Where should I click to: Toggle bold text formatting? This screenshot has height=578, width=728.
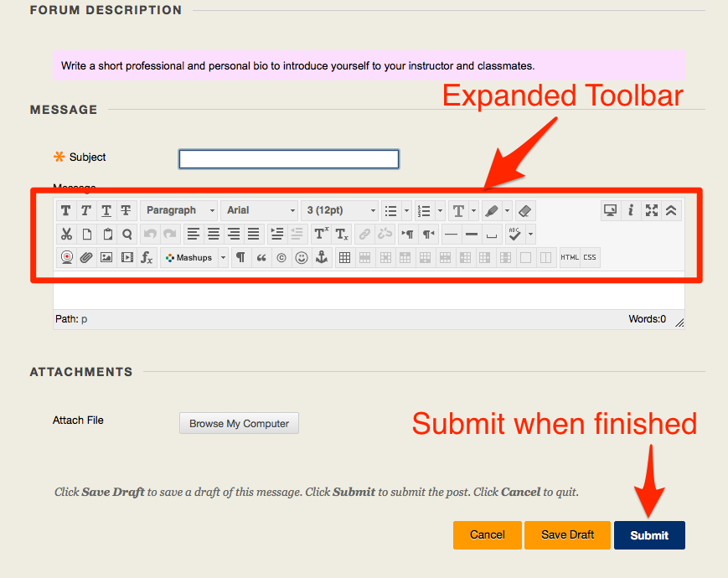[x=66, y=211]
